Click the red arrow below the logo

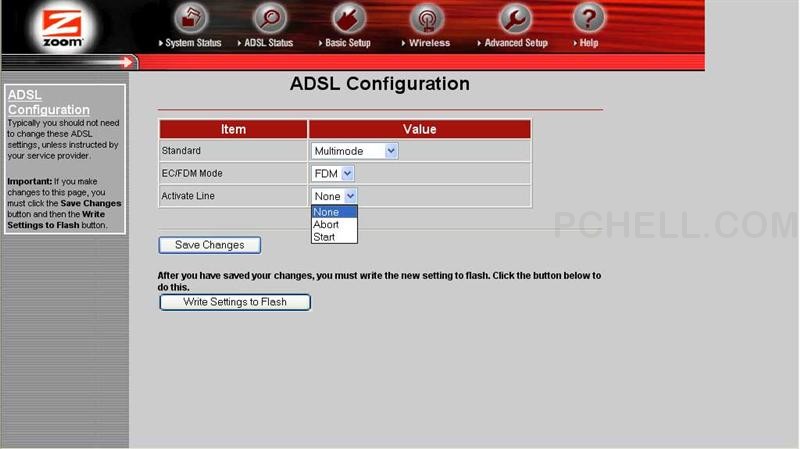pyautogui.click(x=126, y=62)
